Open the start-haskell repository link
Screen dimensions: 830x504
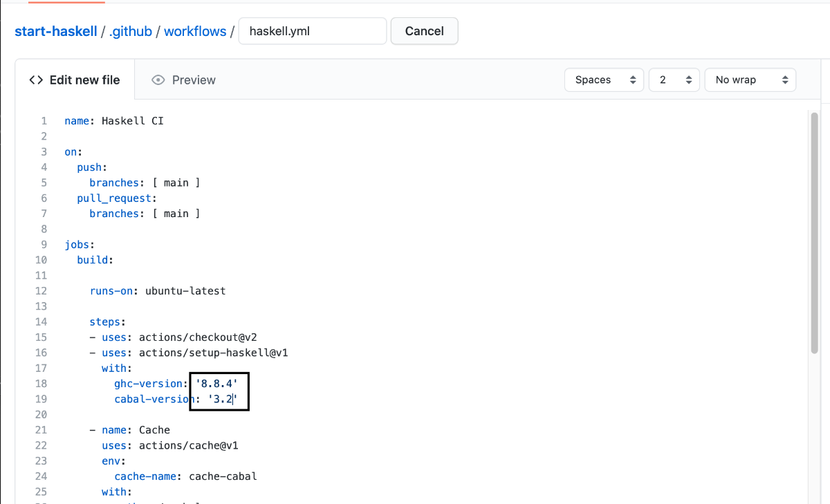[56, 32]
